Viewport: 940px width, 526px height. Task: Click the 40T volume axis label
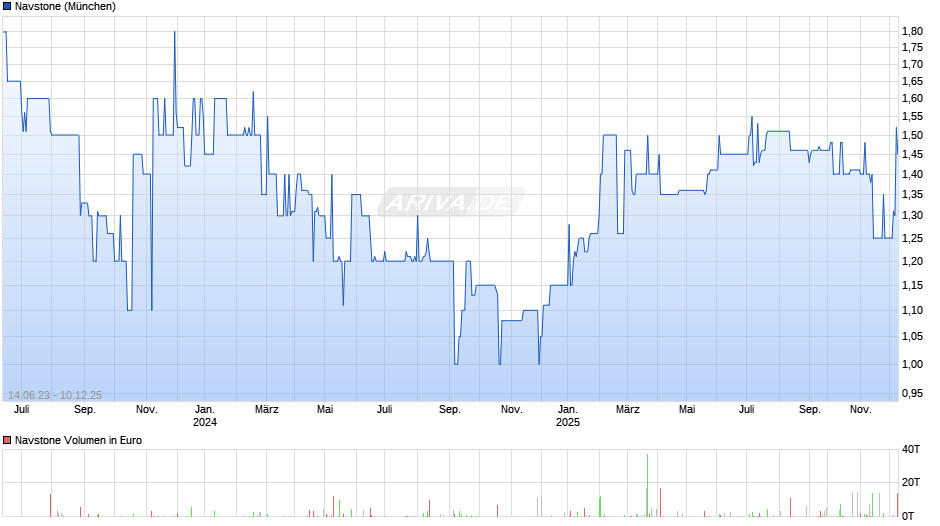[911, 449]
